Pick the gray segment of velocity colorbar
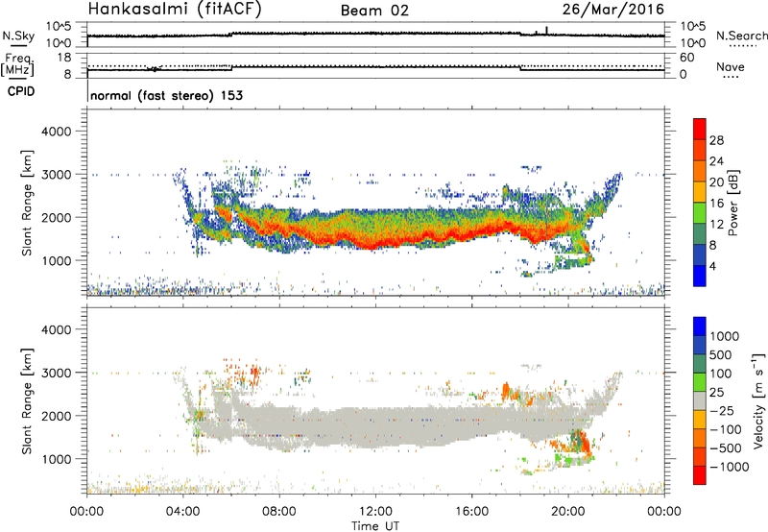Screen dimensions: 768x532 700,401
